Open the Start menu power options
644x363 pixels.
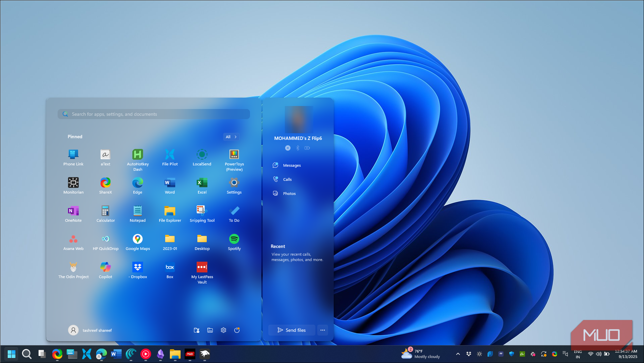tap(237, 330)
